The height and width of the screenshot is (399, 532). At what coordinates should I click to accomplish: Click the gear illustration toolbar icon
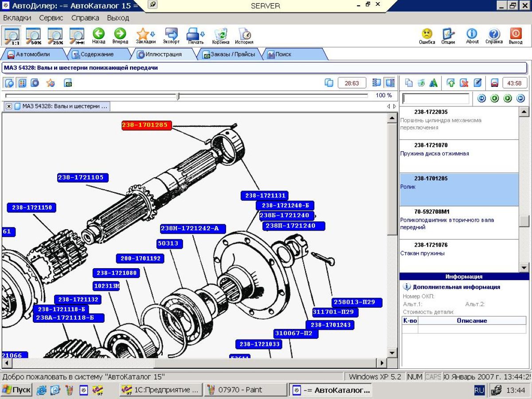point(35,82)
